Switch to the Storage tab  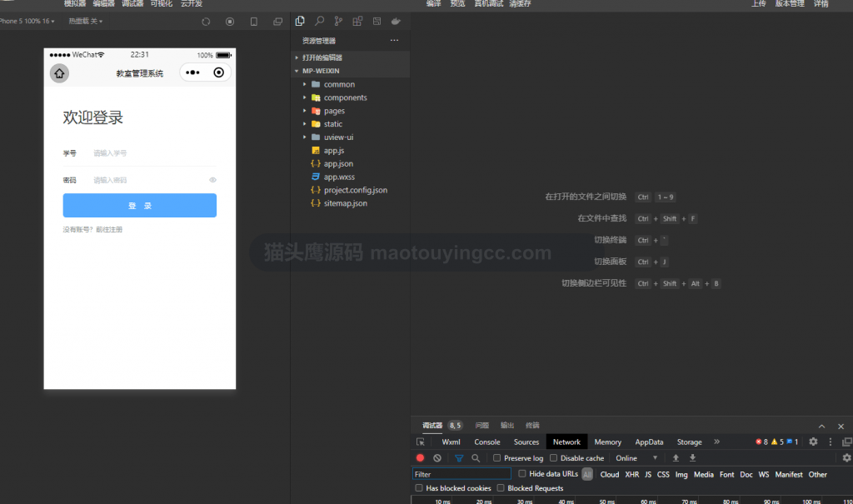click(689, 442)
